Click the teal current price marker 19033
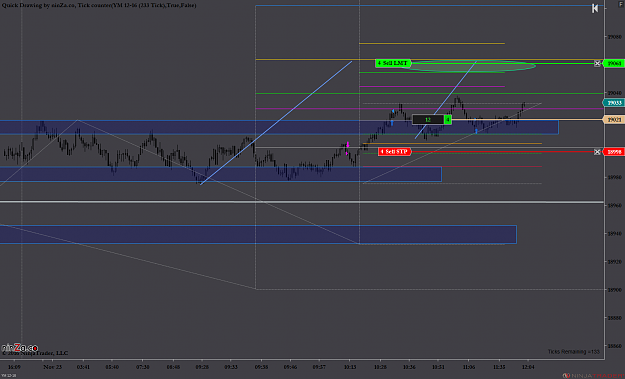Screen dimensions: 625x379 coord(614,103)
